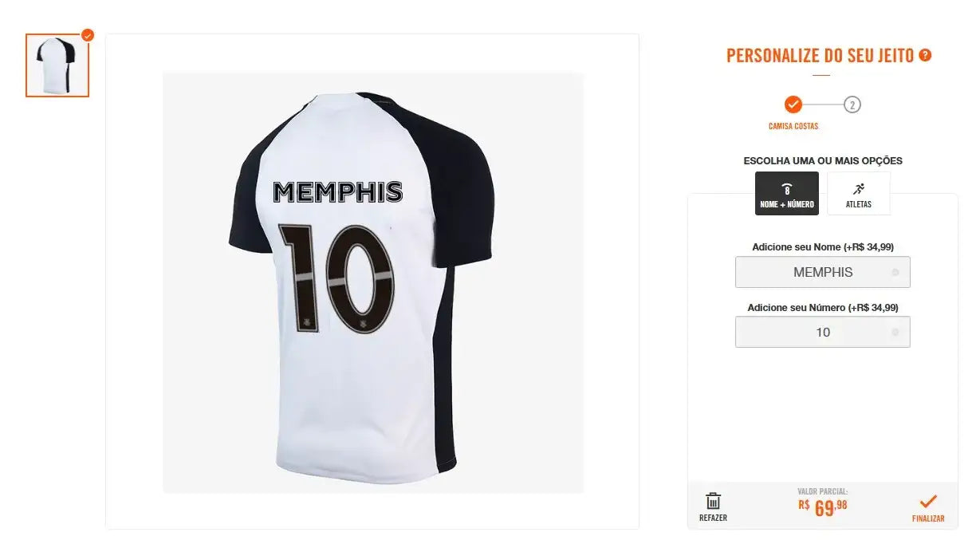Click the small dot icon in the name field
The height and width of the screenshot is (540, 980).
click(895, 273)
